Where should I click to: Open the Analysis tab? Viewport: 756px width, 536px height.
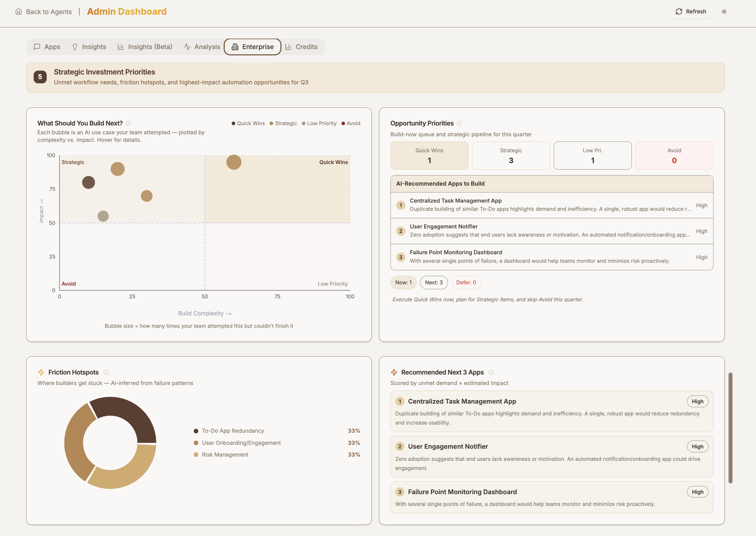[202, 47]
